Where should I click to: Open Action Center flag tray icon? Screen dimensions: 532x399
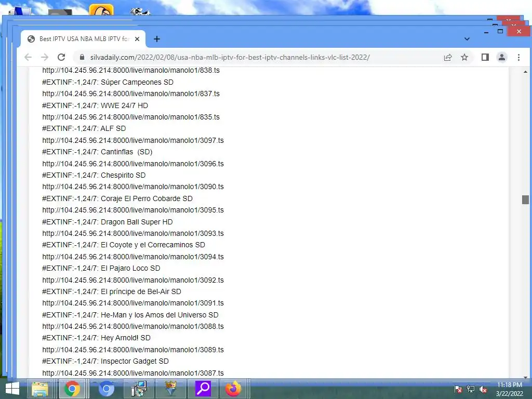[x=458, y=389]
